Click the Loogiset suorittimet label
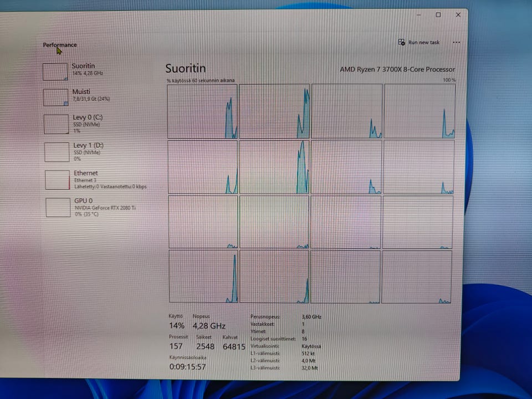Screen dimensions: 532x399 [x=273, y=339]
